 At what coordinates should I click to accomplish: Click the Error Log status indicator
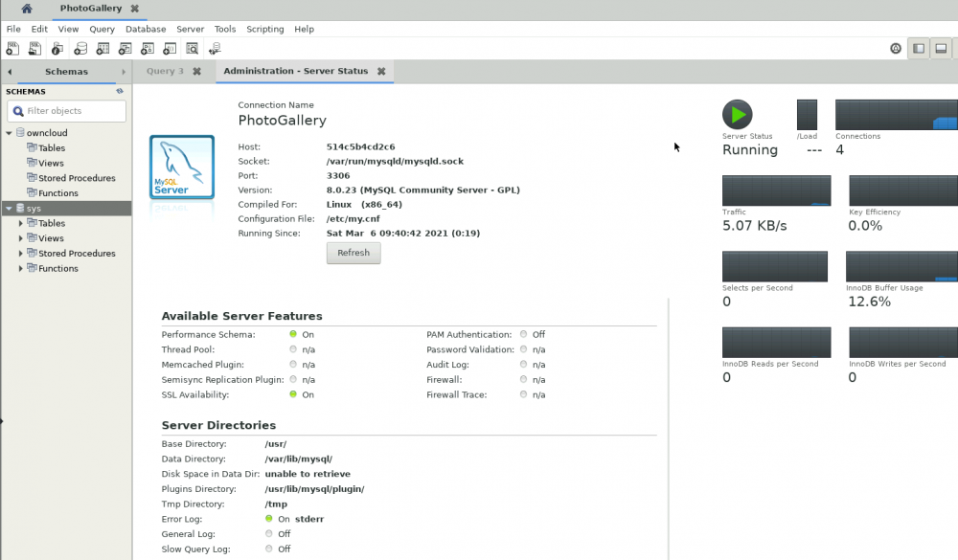269,519
